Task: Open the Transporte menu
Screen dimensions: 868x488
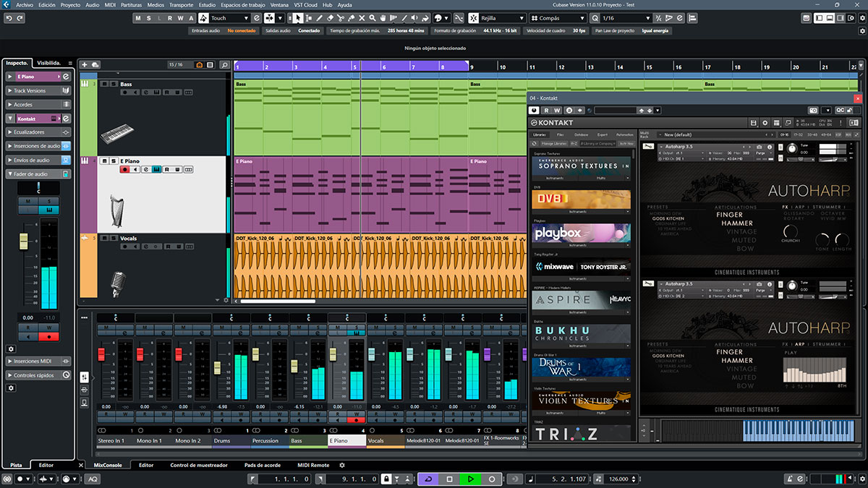Action: pos(181,4)
